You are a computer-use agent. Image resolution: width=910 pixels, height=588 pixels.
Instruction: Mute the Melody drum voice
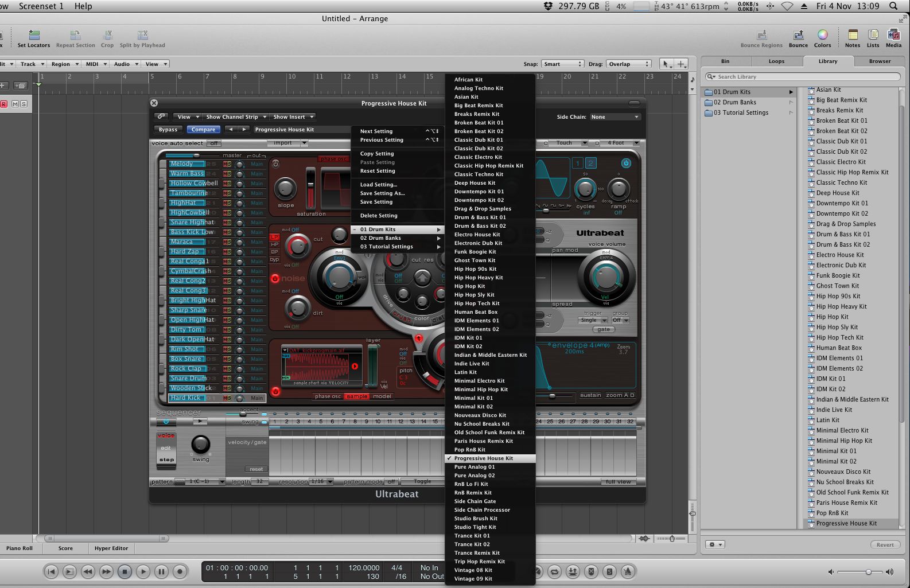point(225,164)
